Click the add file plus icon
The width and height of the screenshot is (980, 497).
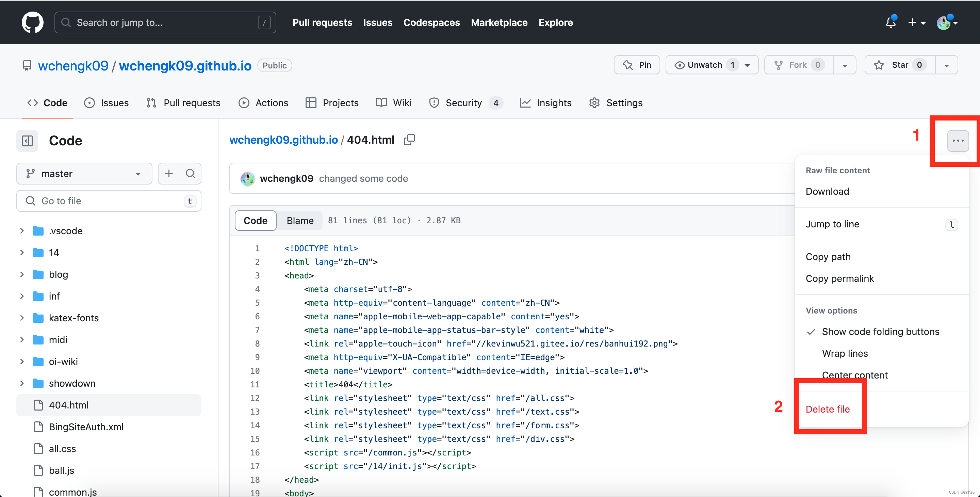click(x=168, y=174)
